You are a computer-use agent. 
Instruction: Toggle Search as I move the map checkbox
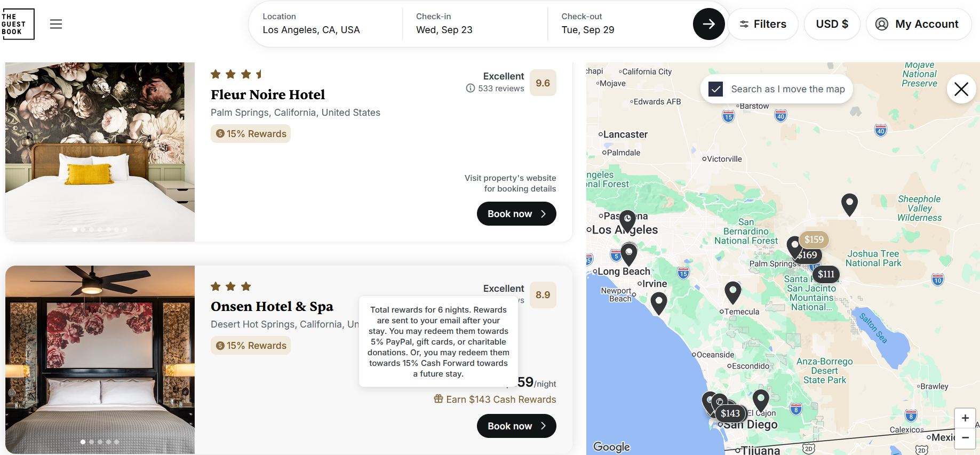(x=716, y=89)
